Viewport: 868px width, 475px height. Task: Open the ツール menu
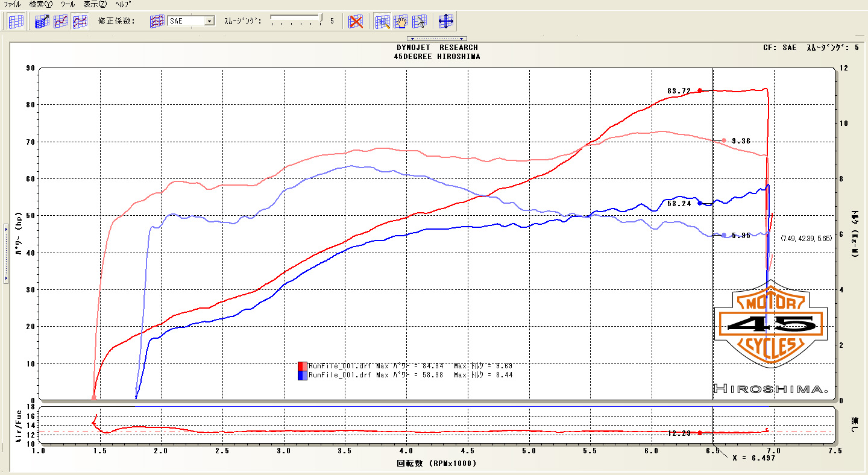(68, 4)
